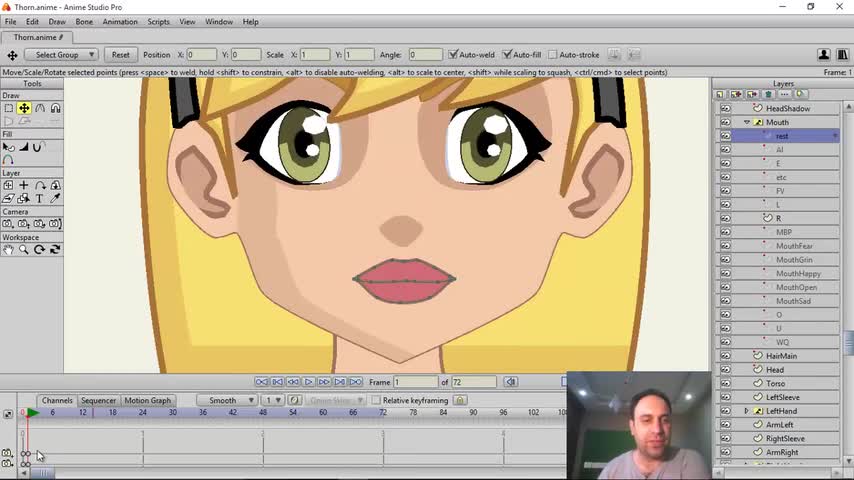
Task: Enable Relative keyframing checkbox
Action: click(376, 400)
